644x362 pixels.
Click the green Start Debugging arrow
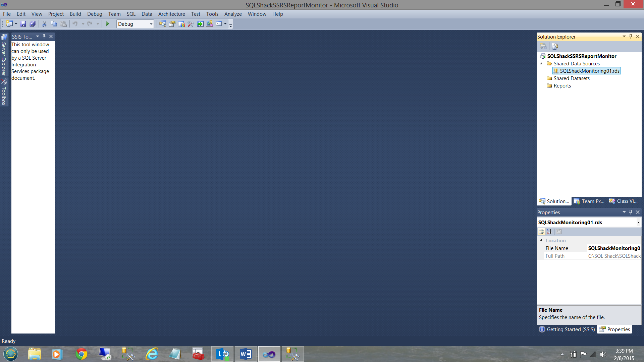click(x=108, y=24)
